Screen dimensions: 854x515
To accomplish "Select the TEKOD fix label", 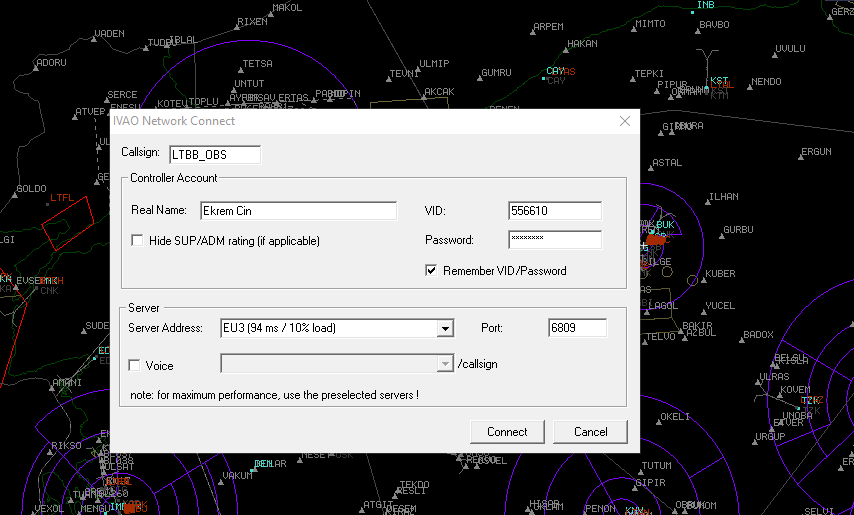I will [x=414, y=485].
